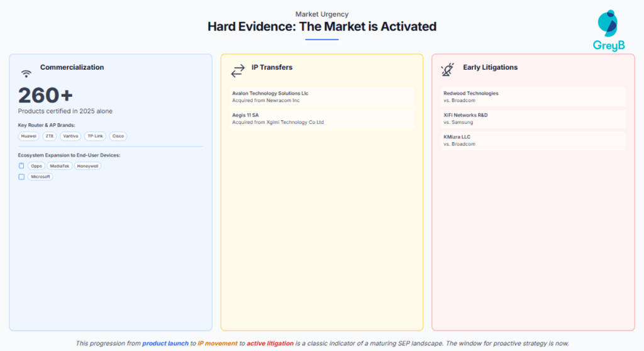The height and width of the screenshot is (351, 644).
Task: Select the TP-Link brand chip
Action: pos(95,136)
